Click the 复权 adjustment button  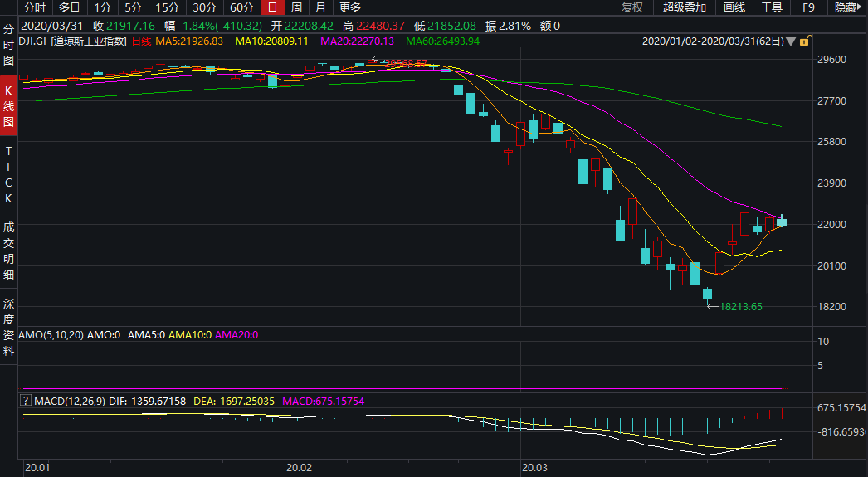coord(632,7)
